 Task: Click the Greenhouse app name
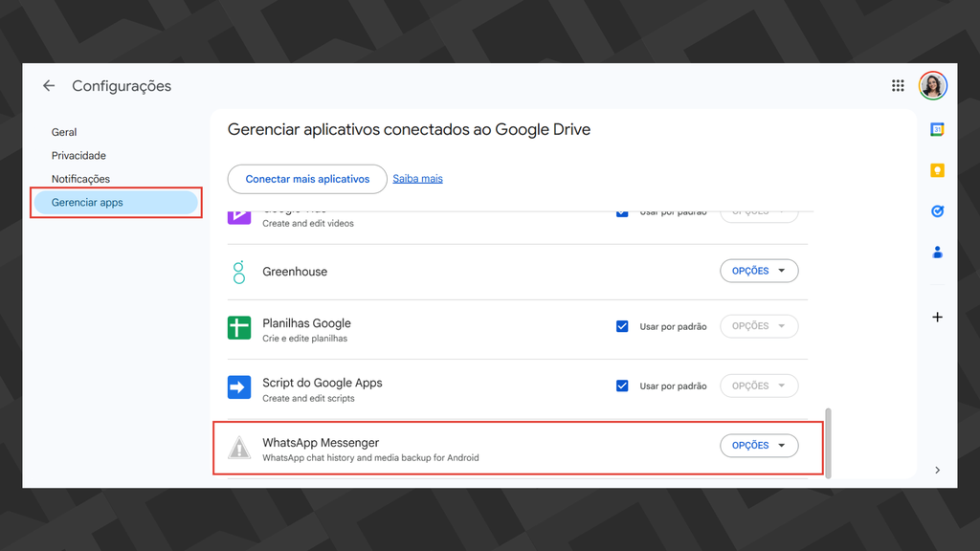click(x=295, y=272)
